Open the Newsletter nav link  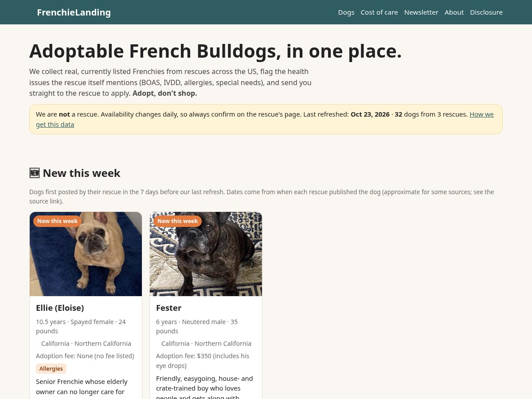point(421,12)
